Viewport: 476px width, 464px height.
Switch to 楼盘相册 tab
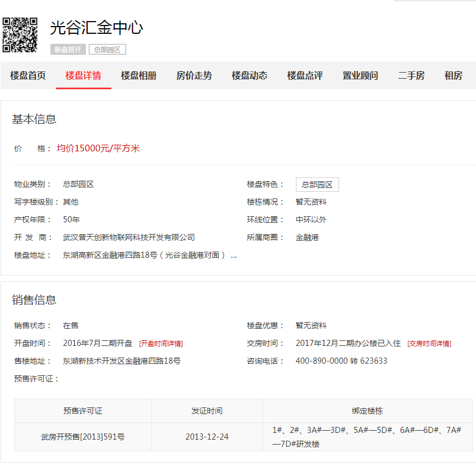[139, 76]
